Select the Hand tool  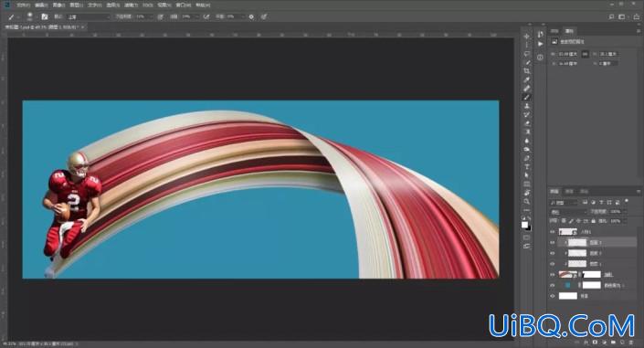pyautogui.click(x=526, y=193)
